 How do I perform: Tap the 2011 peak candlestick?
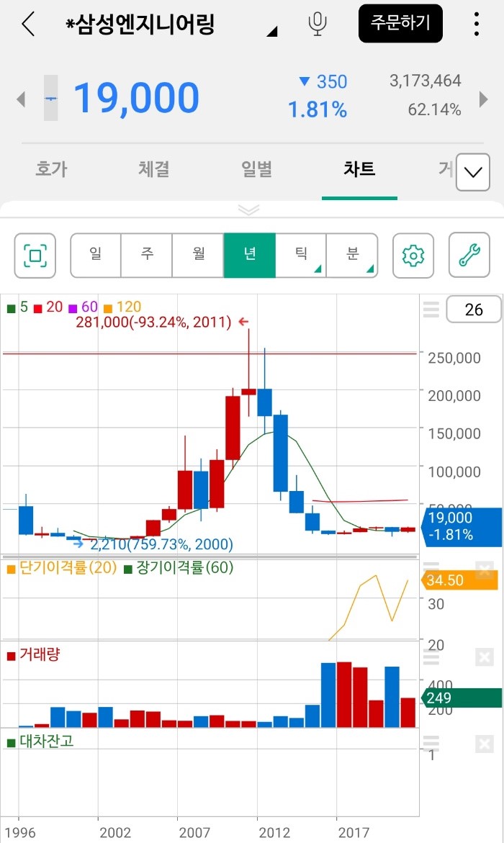tap(248, 392)
